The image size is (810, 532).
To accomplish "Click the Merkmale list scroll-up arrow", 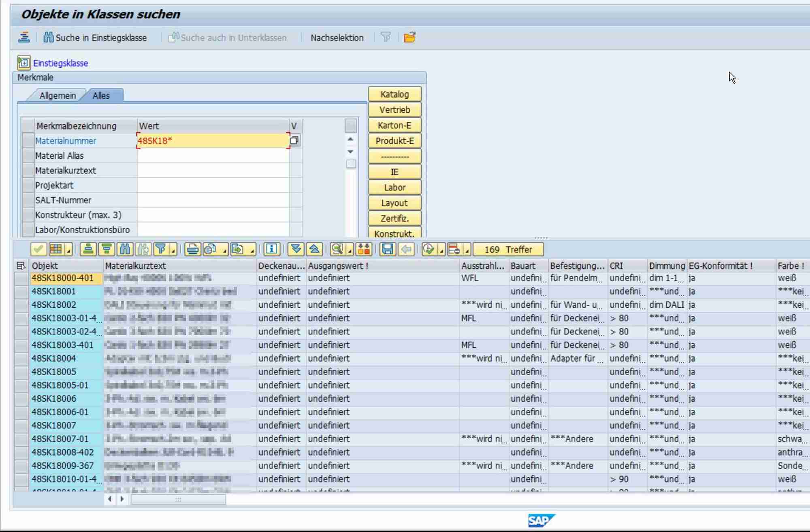I will [x=351, y=139].
